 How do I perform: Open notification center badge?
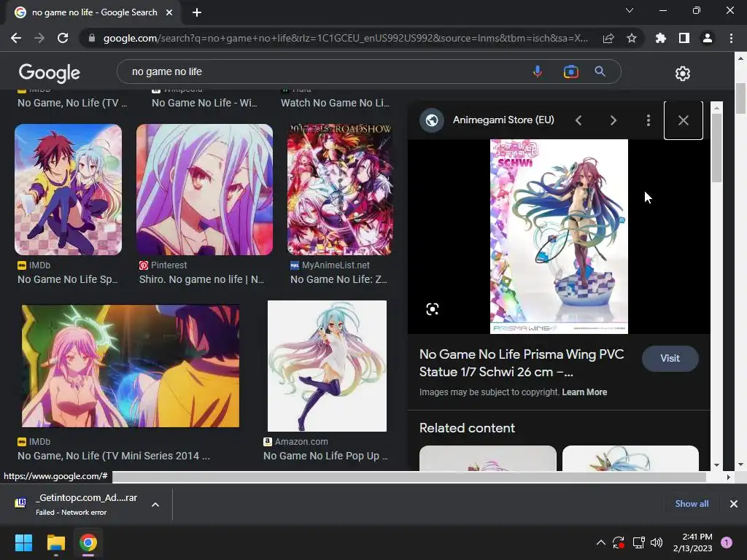coord(726,542)
